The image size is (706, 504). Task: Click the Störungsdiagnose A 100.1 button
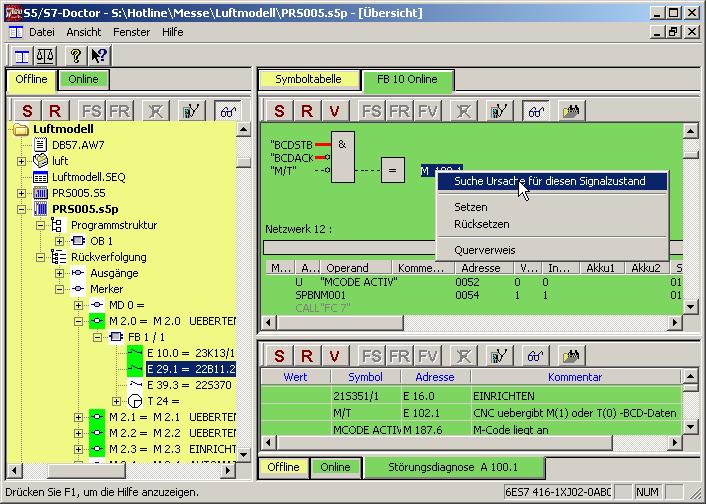pos(437,467)
